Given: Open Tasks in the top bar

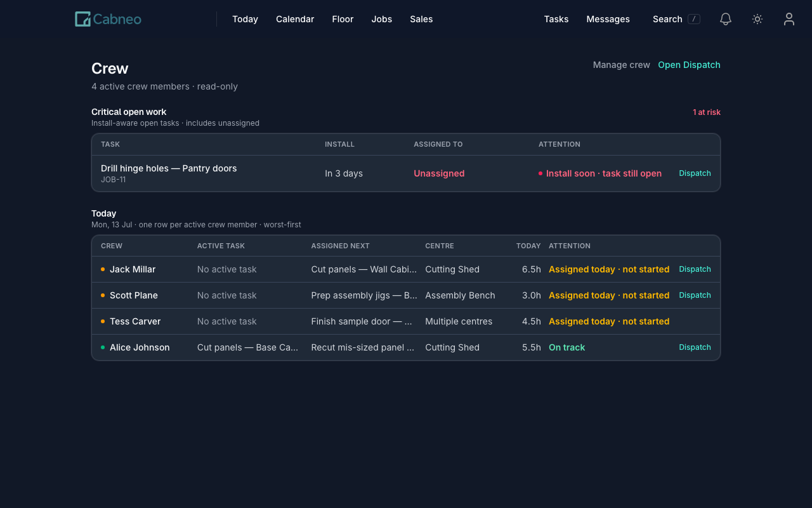Looking at the screenshot, I should tap(556, 19).
